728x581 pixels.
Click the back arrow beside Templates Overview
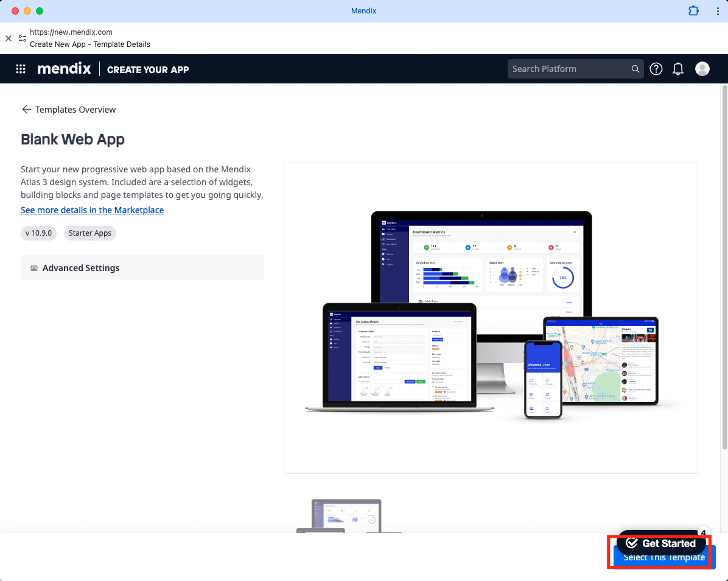point(26,109)
